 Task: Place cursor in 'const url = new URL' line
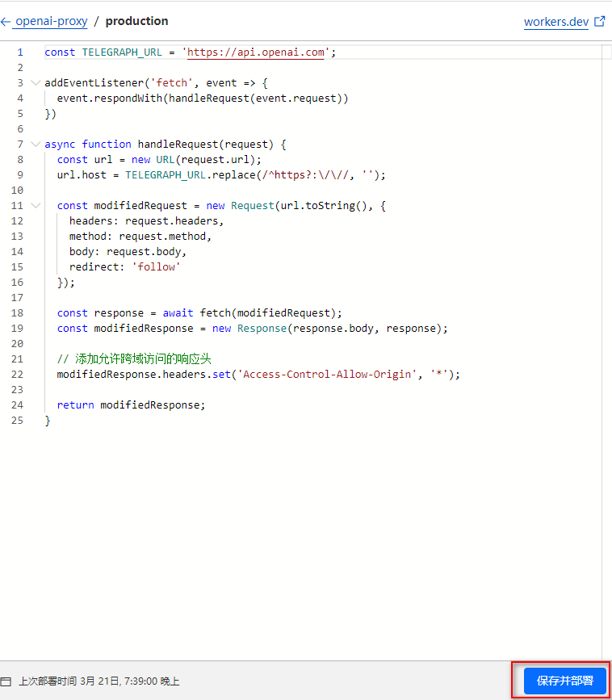[x=159, y=160]
